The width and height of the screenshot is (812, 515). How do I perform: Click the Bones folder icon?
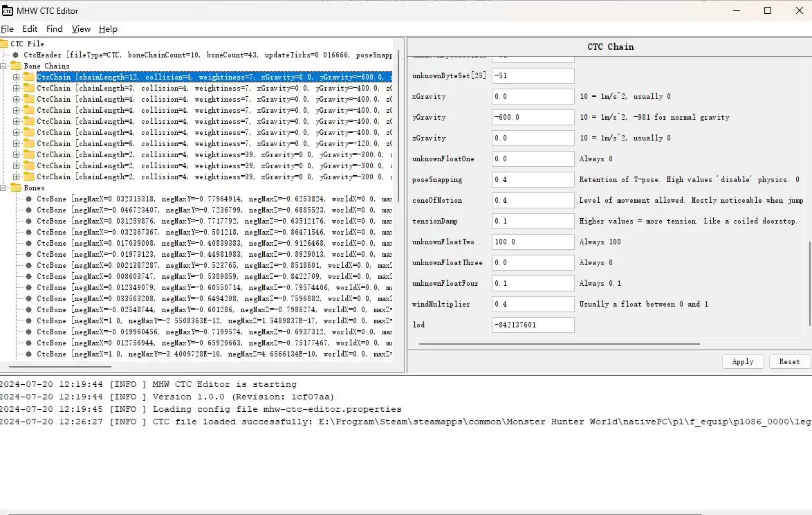15,188
